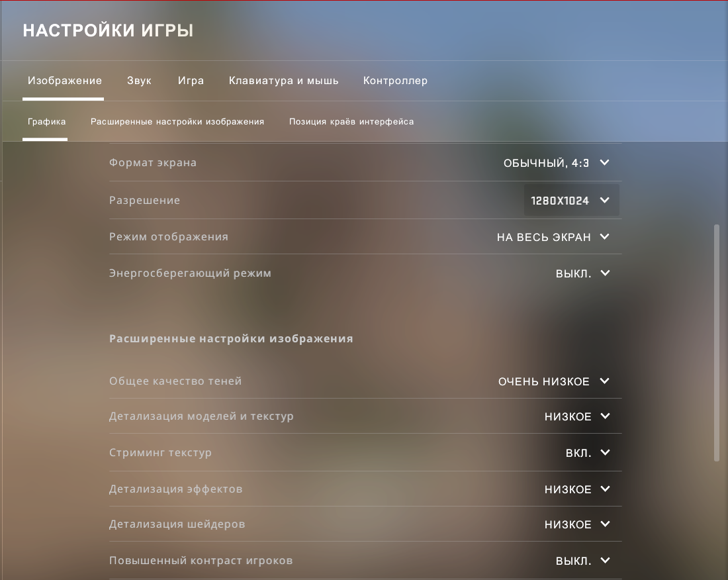The height and width of the screenshot is (580, 728).
Task: Click the Детализация моделей и текстур label
Action: [x=201, y=416]
